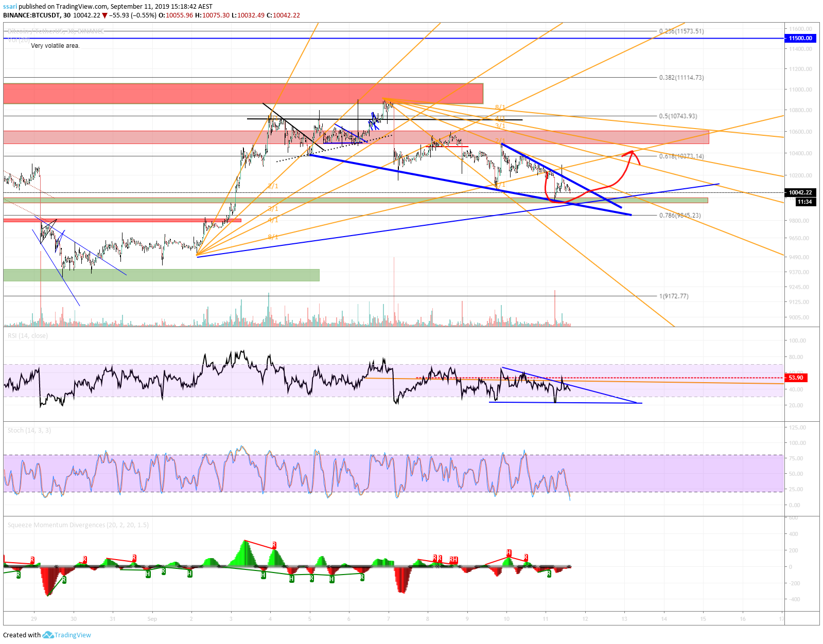Click the 11:34 countdown label
823x644 pixels.
(804, 202)
